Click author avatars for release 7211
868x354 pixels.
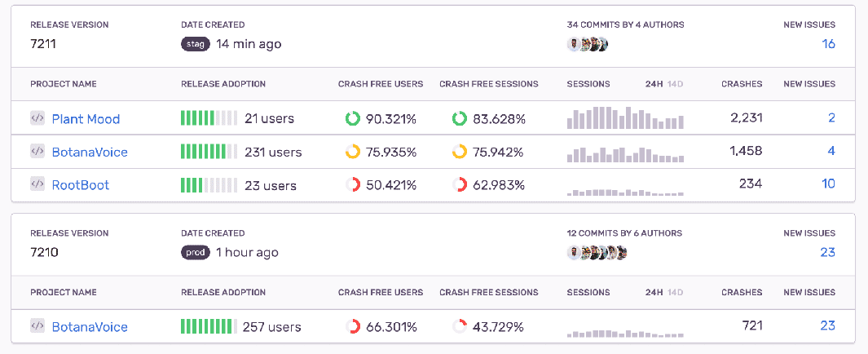click(588, 44)
